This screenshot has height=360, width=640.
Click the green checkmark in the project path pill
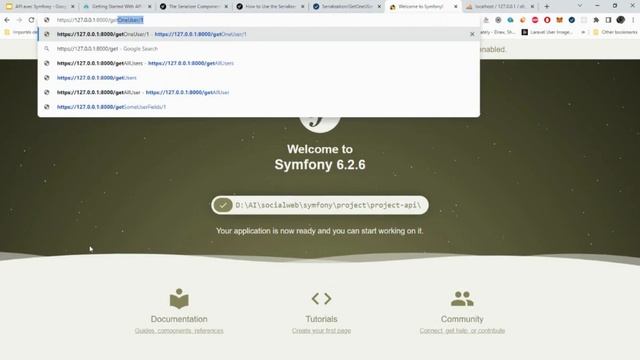coord(223,205)
